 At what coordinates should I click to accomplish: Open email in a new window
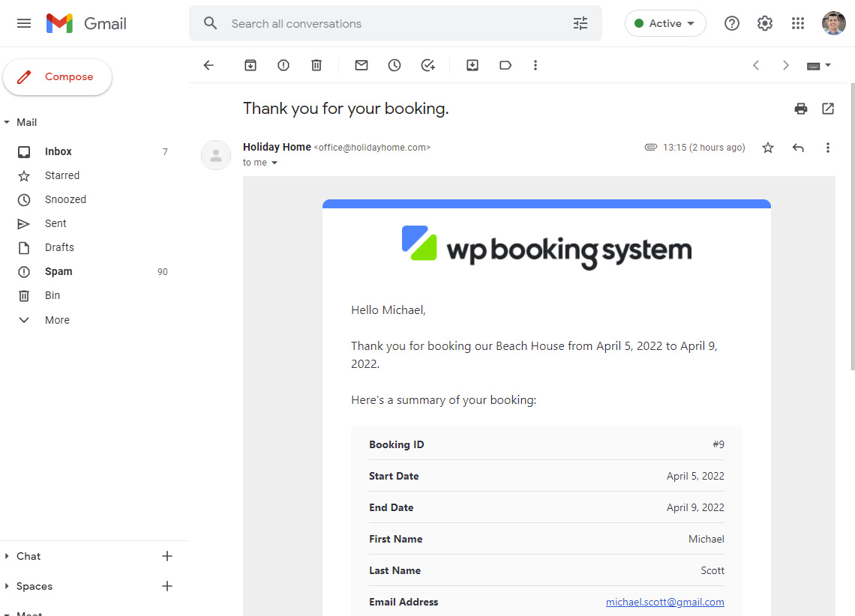pyautogui.click(x=828, y=109)
